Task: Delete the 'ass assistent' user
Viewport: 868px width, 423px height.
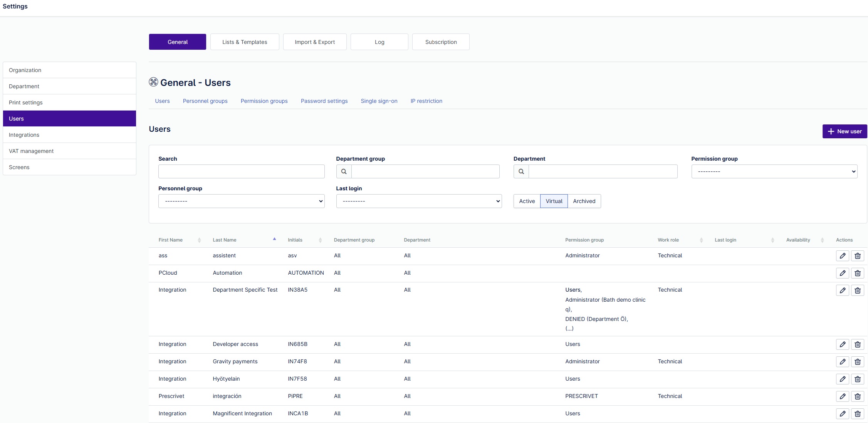Action: click(858, 256)
